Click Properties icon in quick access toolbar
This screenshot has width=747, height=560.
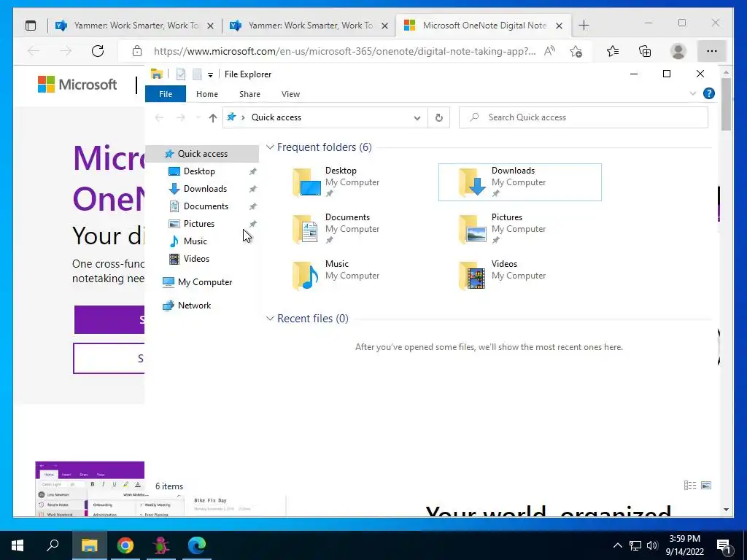[x=181, y=74]
